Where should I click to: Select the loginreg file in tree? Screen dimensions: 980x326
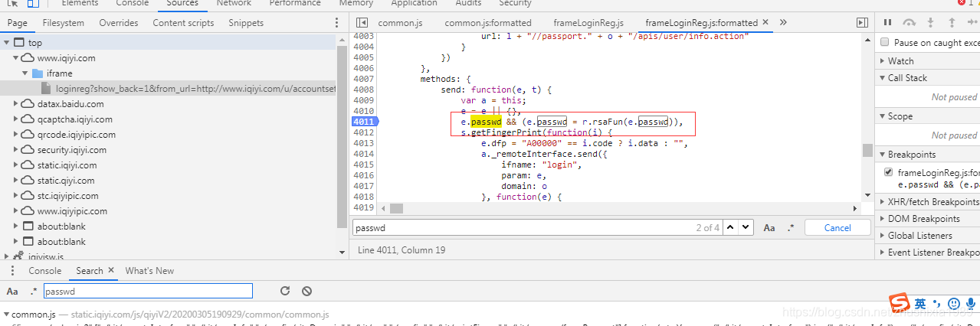pyautogui.click(x=195, y=89)
